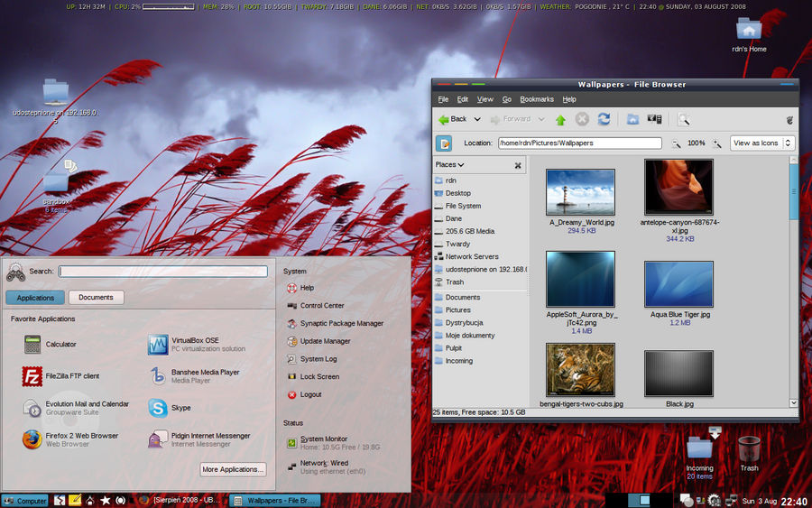The height and width of the screenshot is (508, 812).
Task: Click the Stop loading icon
Action: (582, 119)
